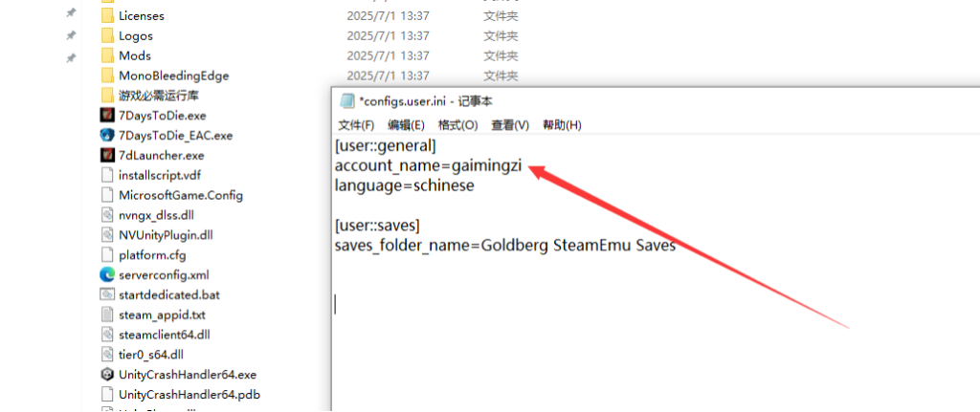Click the UnityCrashHandler64.exe Unity icon

pos(107,375)
